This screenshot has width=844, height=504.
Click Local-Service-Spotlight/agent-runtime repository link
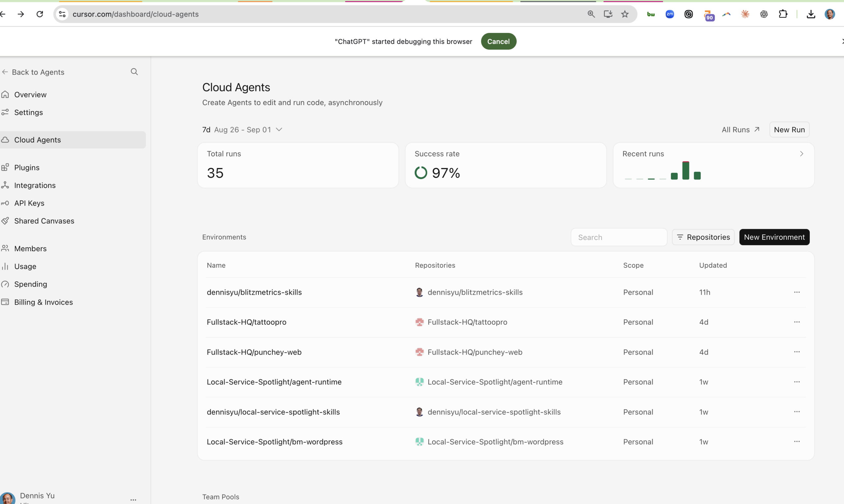495,382
